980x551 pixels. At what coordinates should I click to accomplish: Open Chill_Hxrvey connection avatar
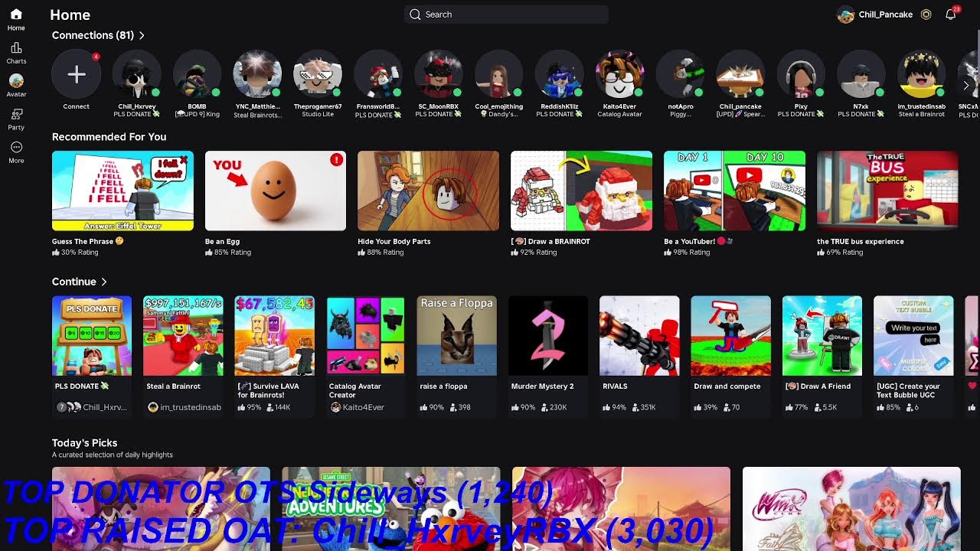136,74
